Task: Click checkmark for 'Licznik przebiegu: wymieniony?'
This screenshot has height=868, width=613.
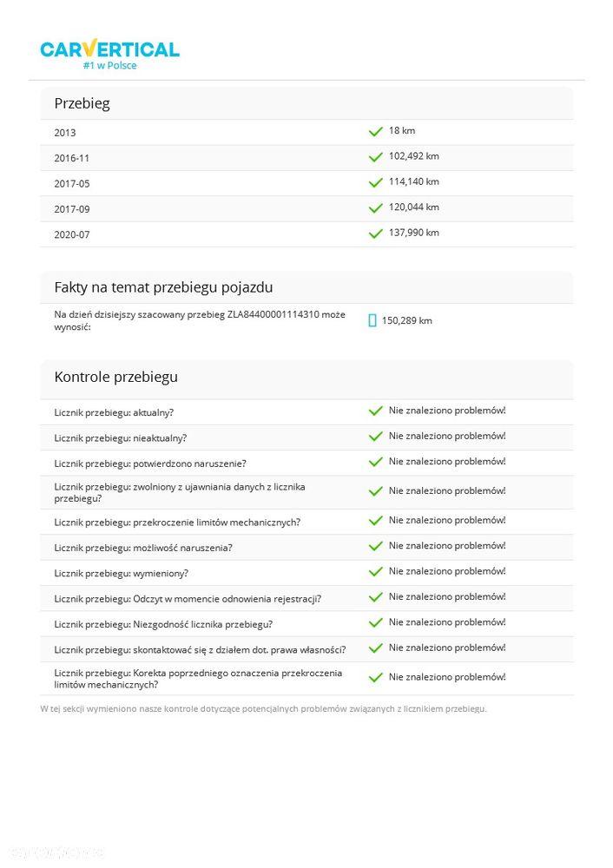Action: (x=375, y=571)
